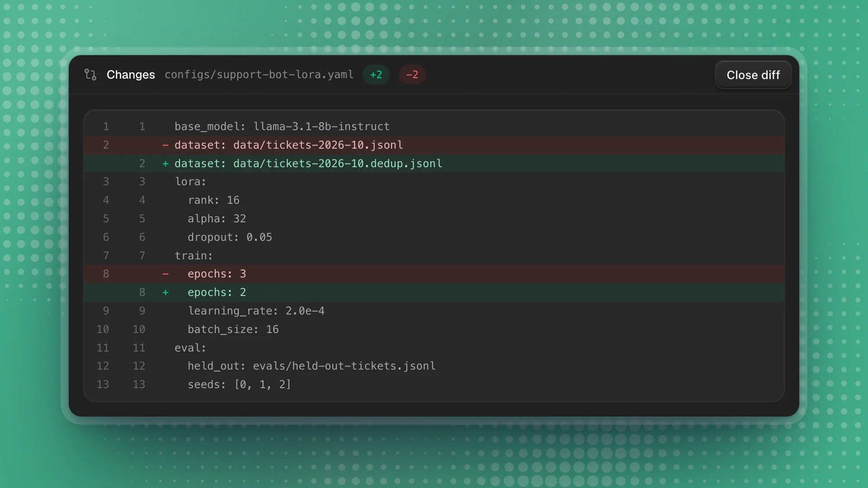Select the added epochs: 2 line
868x488 pixels.
434,292
